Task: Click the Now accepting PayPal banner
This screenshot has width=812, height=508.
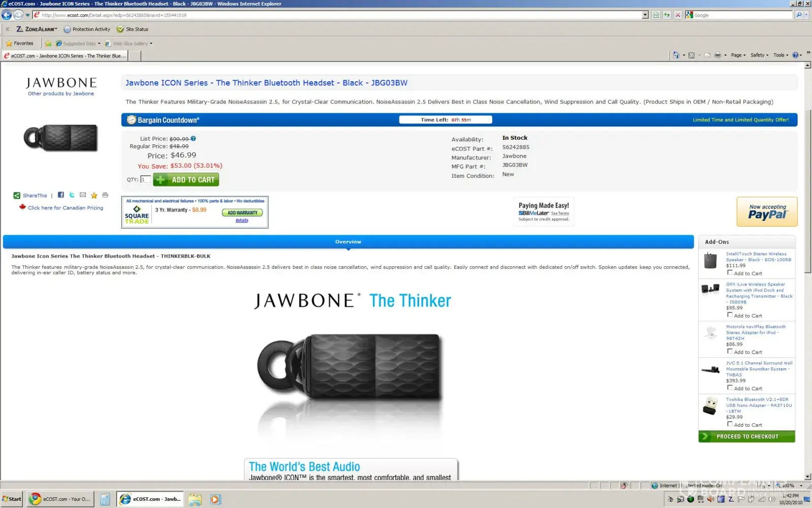Action: tap(767, 212)
